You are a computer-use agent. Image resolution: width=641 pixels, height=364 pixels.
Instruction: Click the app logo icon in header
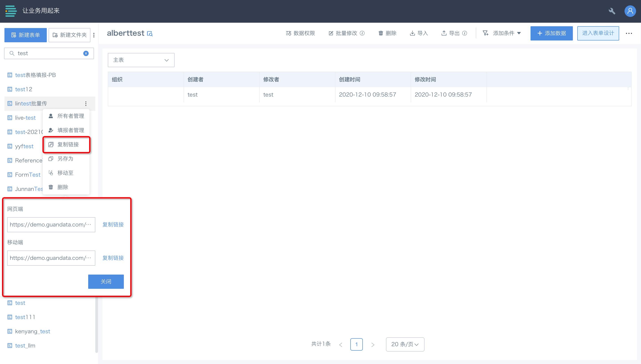click(x=11, y=11)
